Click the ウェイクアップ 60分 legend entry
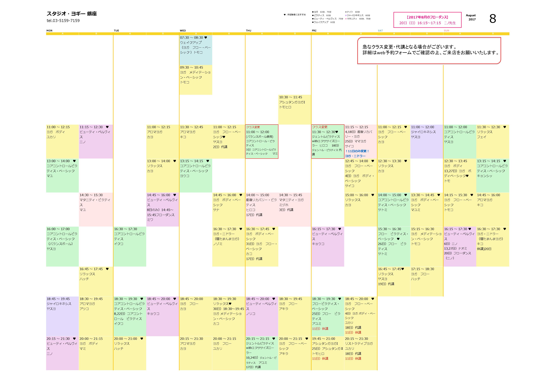Image resolution: width=555 pixels, height=392 pixels. click(323, 22)
